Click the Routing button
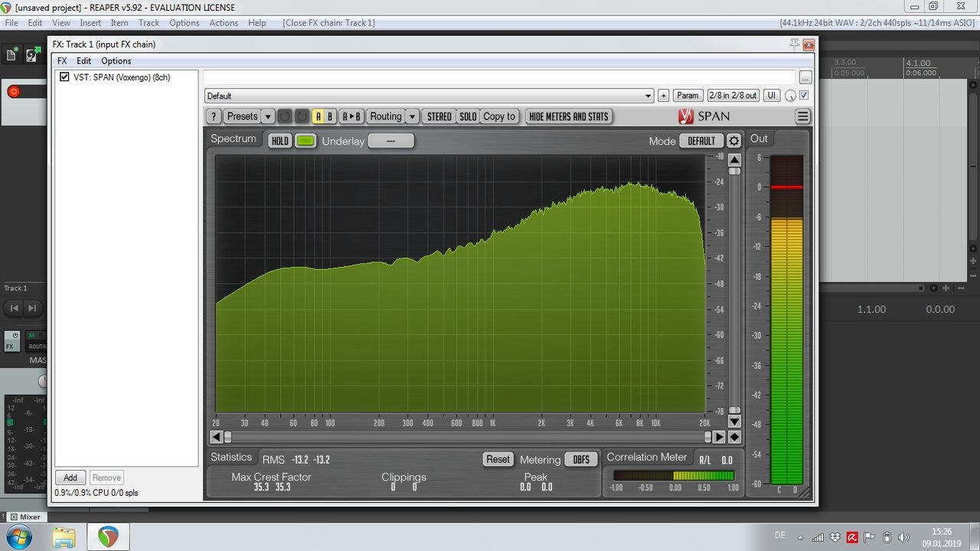Screen dimensions: 980x551 pyautogui.click(x=385, y=116)
